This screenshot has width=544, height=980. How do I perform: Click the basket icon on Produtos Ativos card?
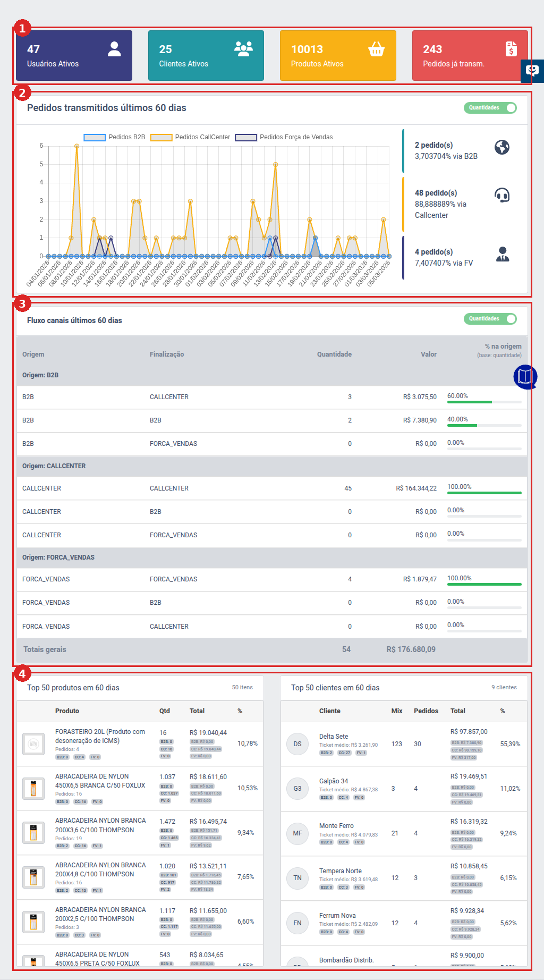point(376,49)
